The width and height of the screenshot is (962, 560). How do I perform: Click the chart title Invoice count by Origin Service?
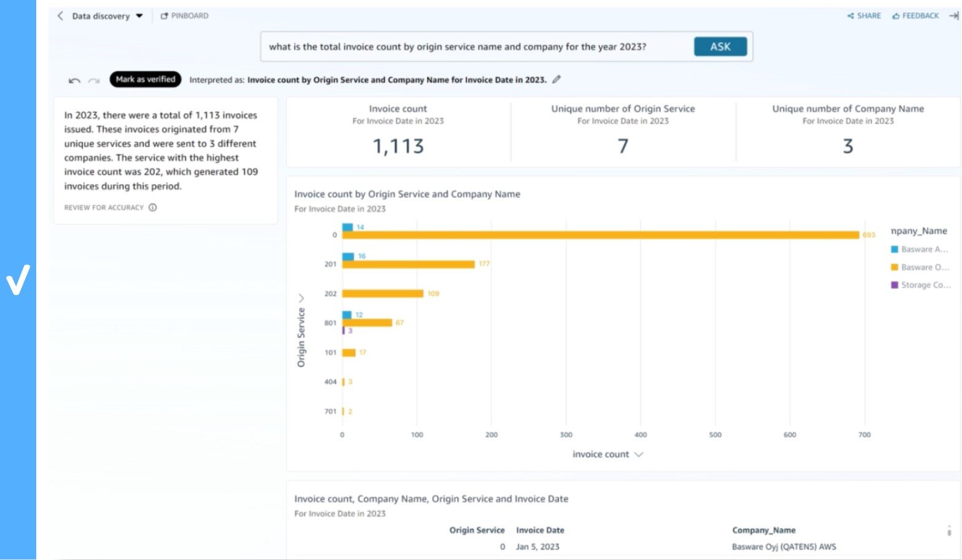[407, 194]
